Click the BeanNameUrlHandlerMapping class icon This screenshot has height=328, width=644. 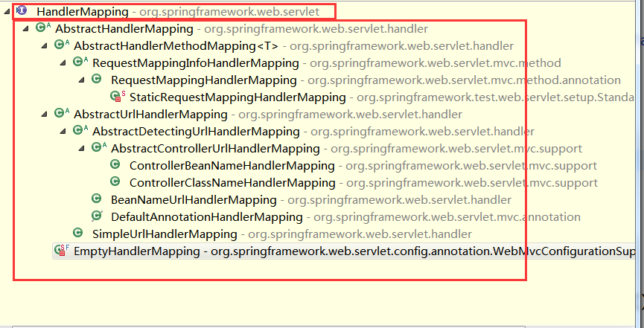tap(97, 199)
